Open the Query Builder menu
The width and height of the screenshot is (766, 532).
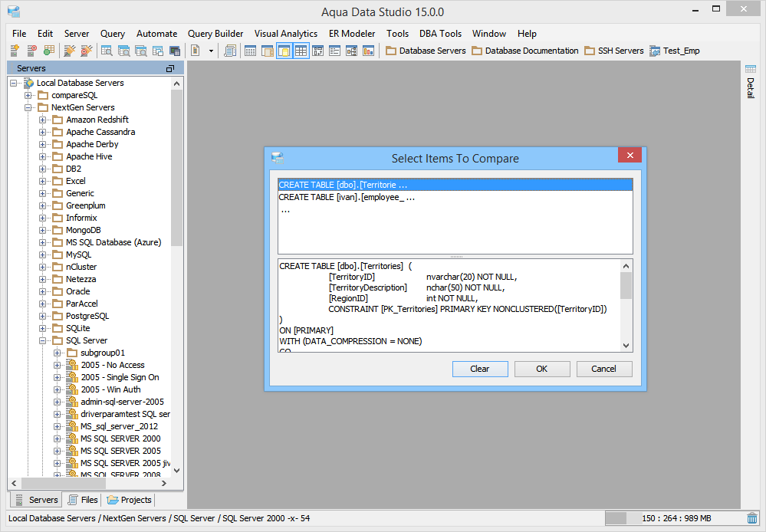coord(215,34)
